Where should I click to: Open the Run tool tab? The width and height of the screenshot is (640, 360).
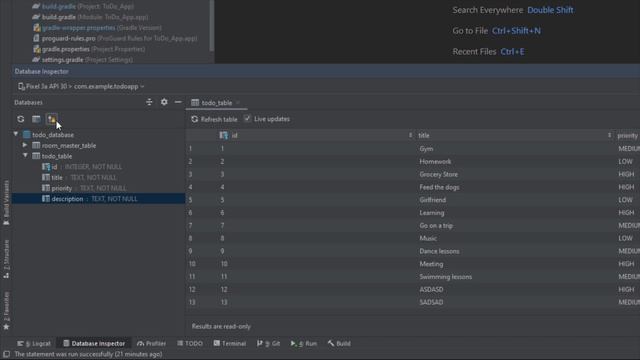point(304,344)
